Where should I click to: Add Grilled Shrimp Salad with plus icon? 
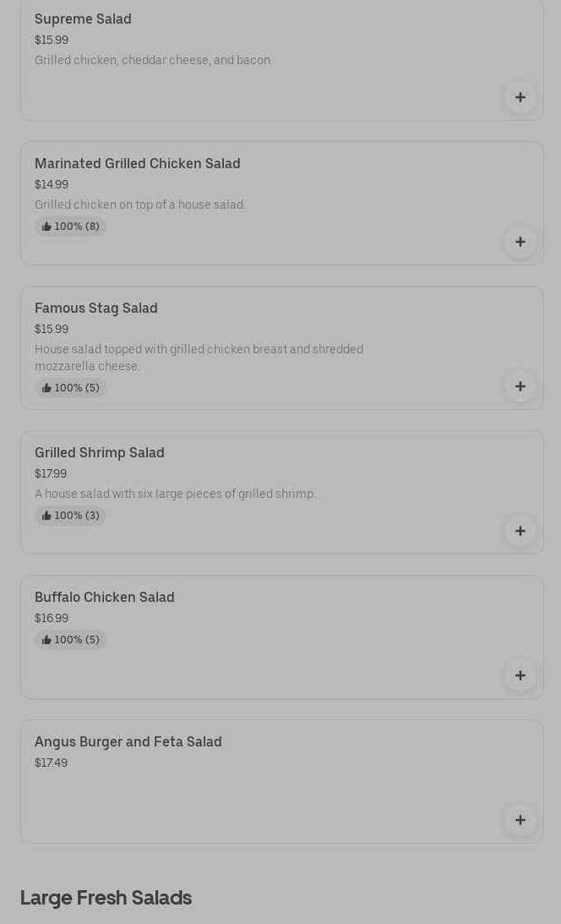(x=520, y=531)
